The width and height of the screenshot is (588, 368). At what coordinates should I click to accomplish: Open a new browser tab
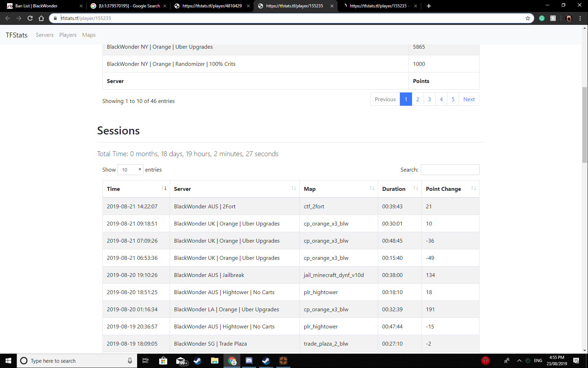[x=429, y=6]
